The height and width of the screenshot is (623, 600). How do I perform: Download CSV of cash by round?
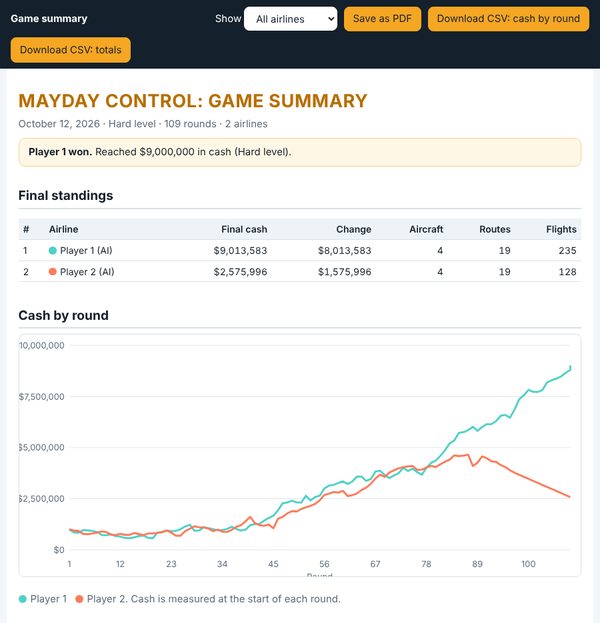(x=508, y=19)
